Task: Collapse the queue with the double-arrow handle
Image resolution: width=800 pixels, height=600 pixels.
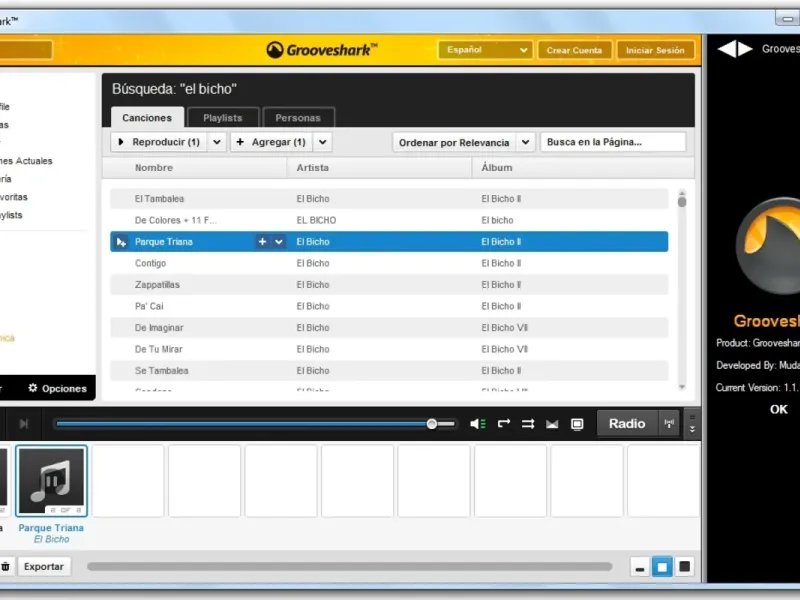Action: point(692,423)
